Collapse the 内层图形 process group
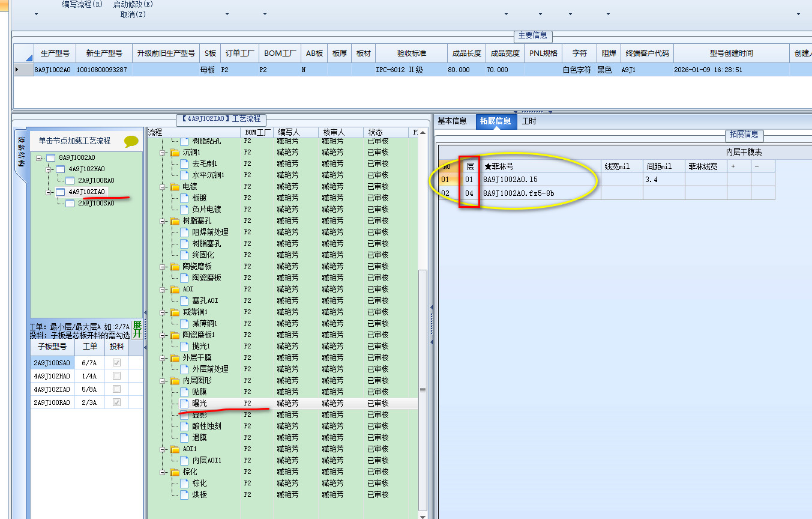 coord(163,381)
